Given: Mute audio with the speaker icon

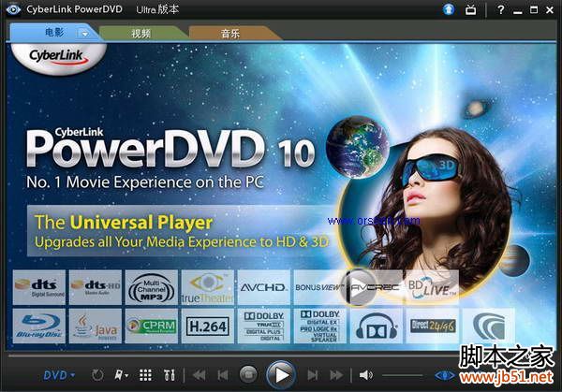Looking at the screenshot, I should tap(365, 375).
